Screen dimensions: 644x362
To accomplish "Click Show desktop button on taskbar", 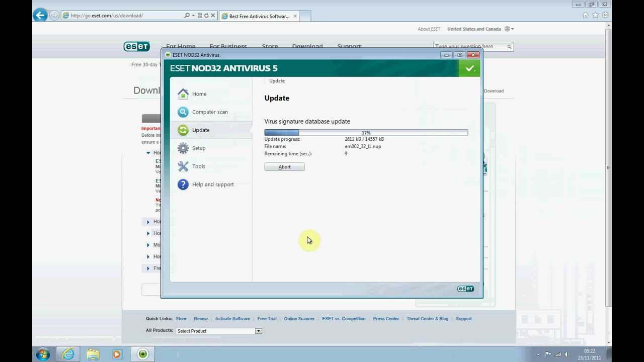I will tap(608, 354).
